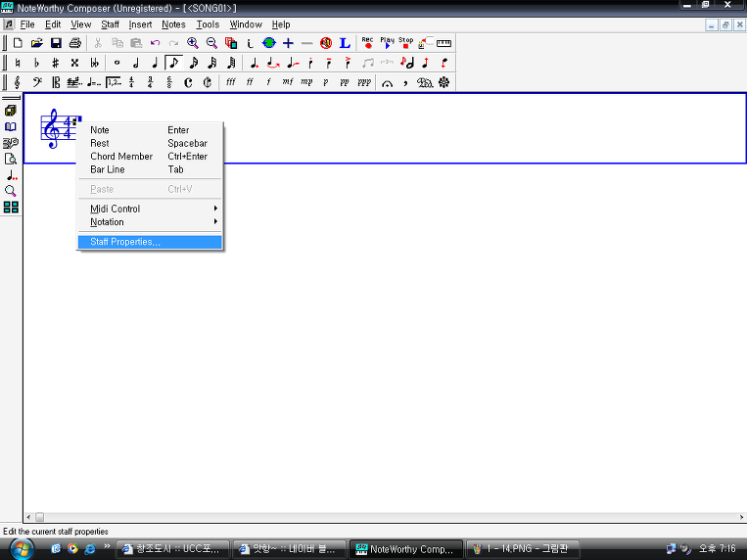The image size is (747, 560).
Task: Open the Tools menu
Action: [x=208, y=24]
